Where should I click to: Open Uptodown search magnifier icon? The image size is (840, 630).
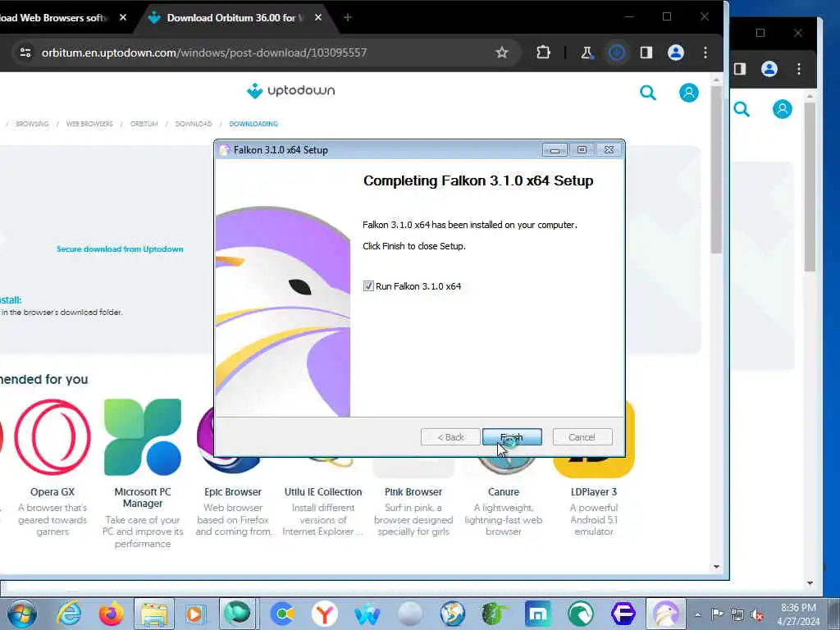[648, 93]
